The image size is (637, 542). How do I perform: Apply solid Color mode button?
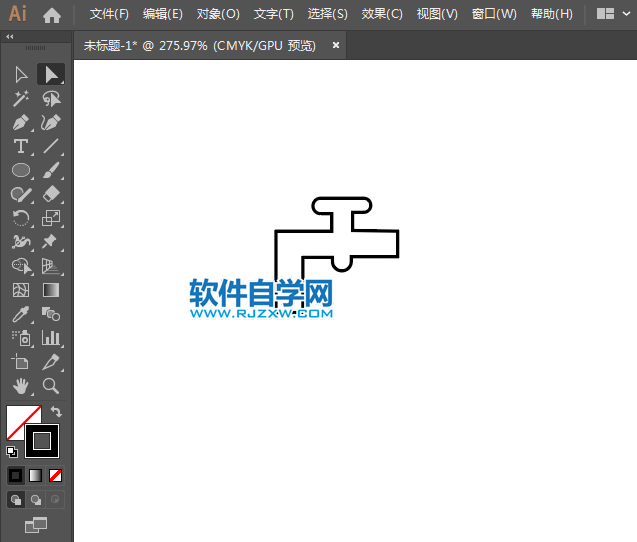tap(15, 475)
